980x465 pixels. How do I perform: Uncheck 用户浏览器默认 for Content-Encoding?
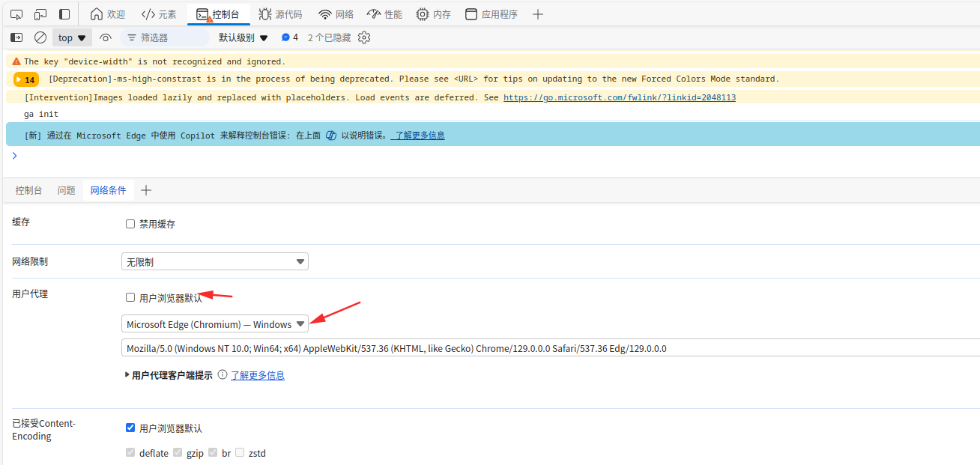pyautogui.click(x=130, y=428)
